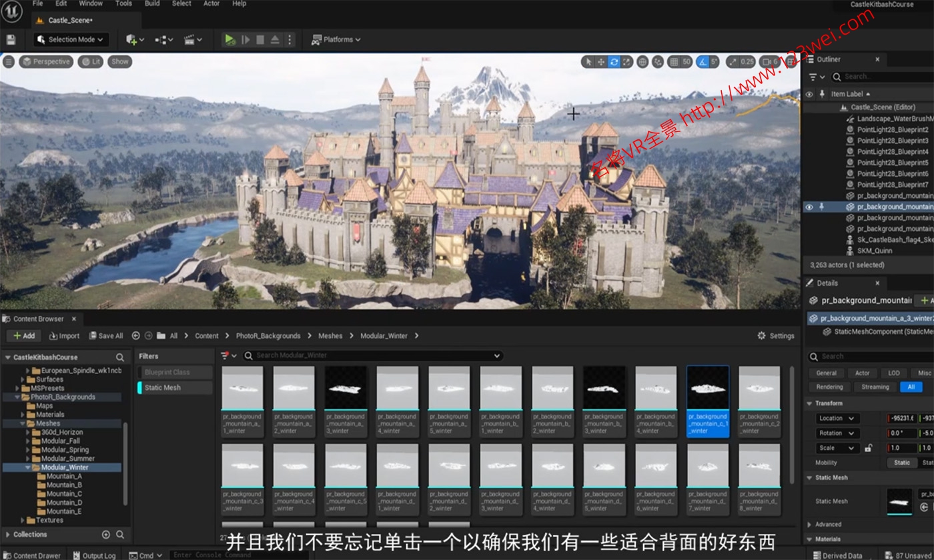
Task: Click the Import button in Content Browser
Action: (65, 336)
